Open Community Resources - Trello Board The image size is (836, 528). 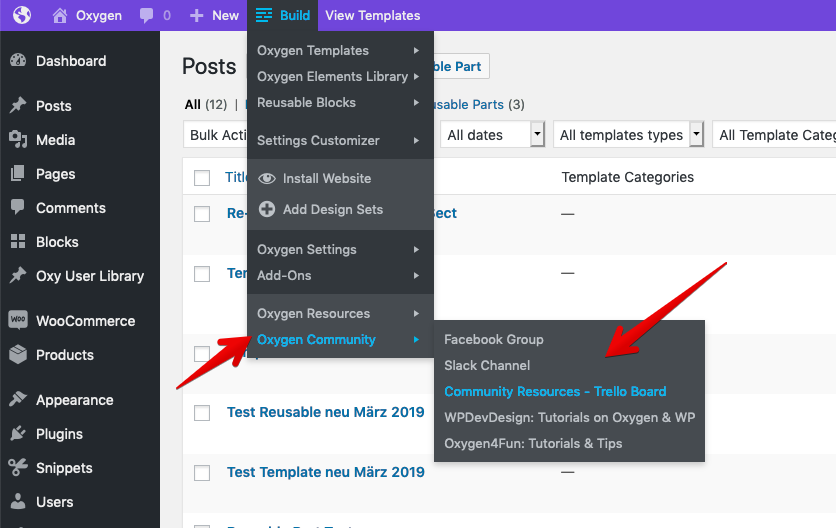[555, 391]
